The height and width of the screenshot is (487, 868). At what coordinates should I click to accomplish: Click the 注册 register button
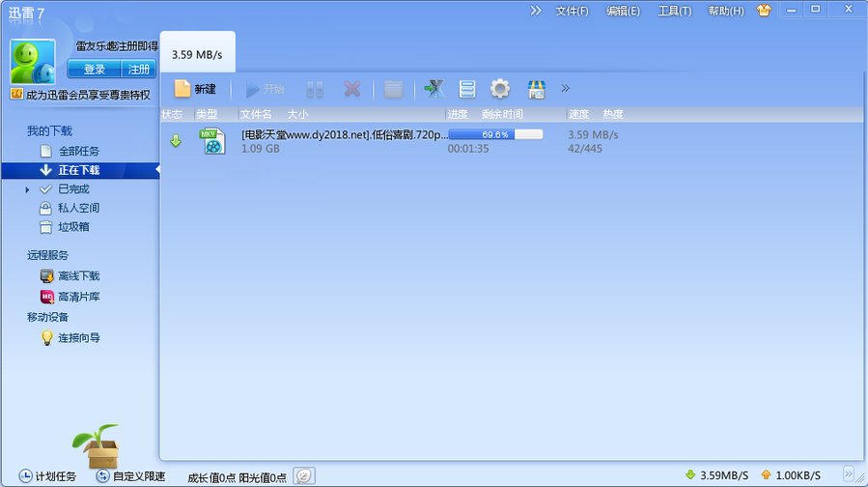(x=138, y=69)
